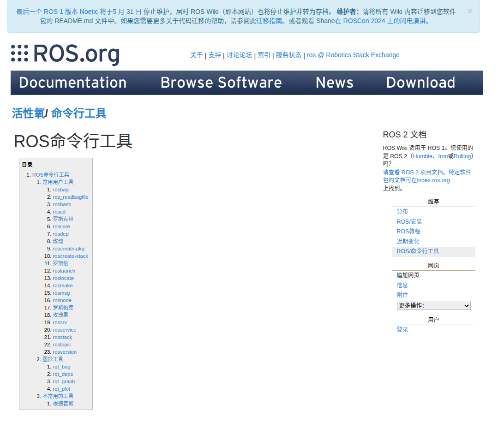Image resolution: width=504 pixels, height=422 pixels.
Task: Click the 罗斯克林 contents entry
Action: click(x=63, y=219)
